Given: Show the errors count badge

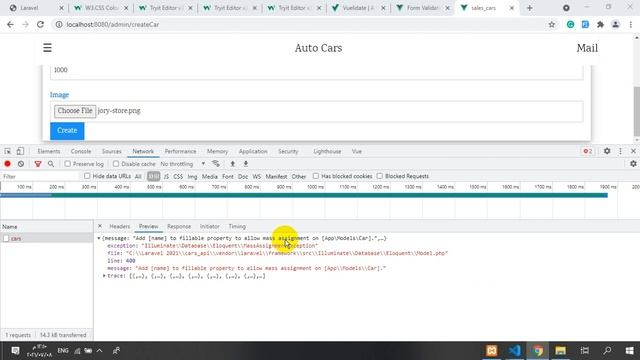Looking at the screenshot, I should pos(588,151).
